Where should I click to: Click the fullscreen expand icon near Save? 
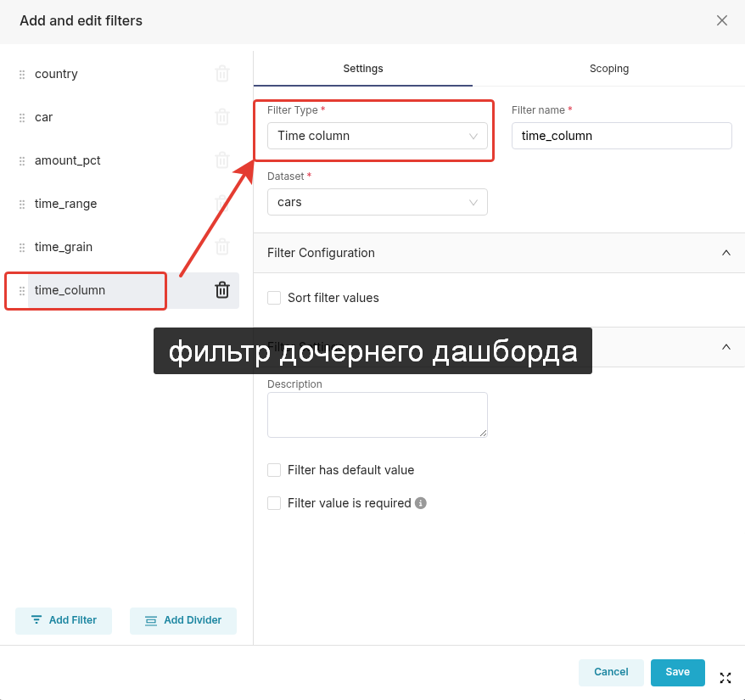pos(725,677)
